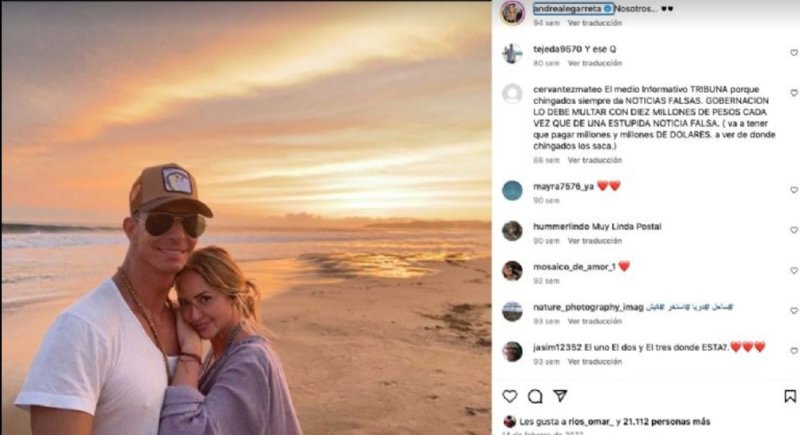The image size is (800, 435).
Task: Like cervantezmateo's comment
Action: point(794,93)
